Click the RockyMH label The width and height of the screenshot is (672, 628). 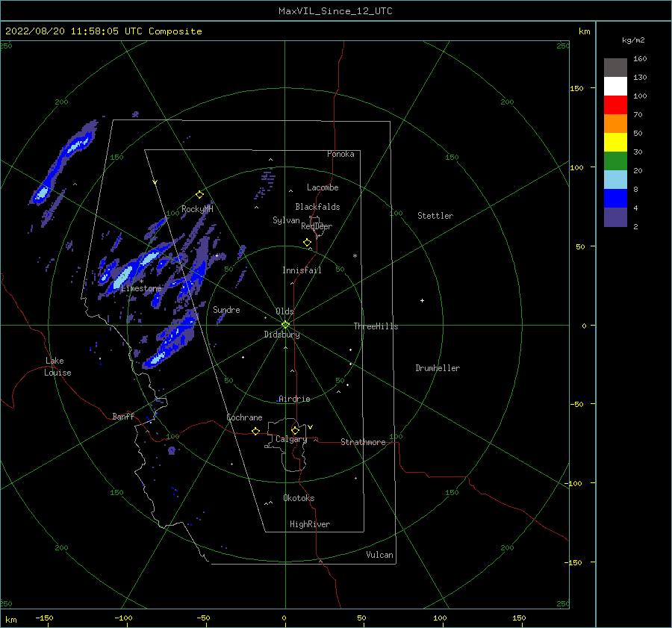(x=197, y=209)
